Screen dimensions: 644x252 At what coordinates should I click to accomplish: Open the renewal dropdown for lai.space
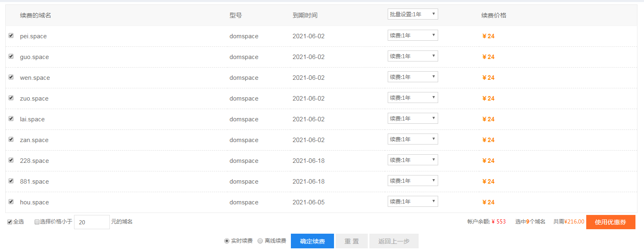point(413,118)
